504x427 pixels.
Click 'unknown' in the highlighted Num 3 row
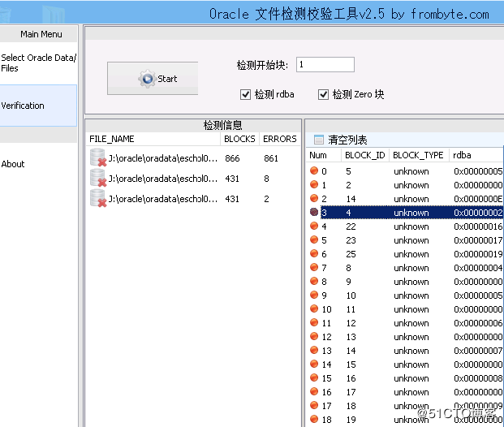411,213
